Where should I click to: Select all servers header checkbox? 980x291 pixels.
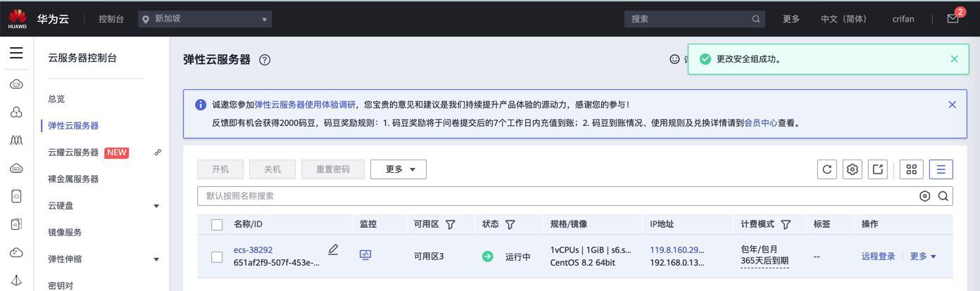[x=217, y=225]
